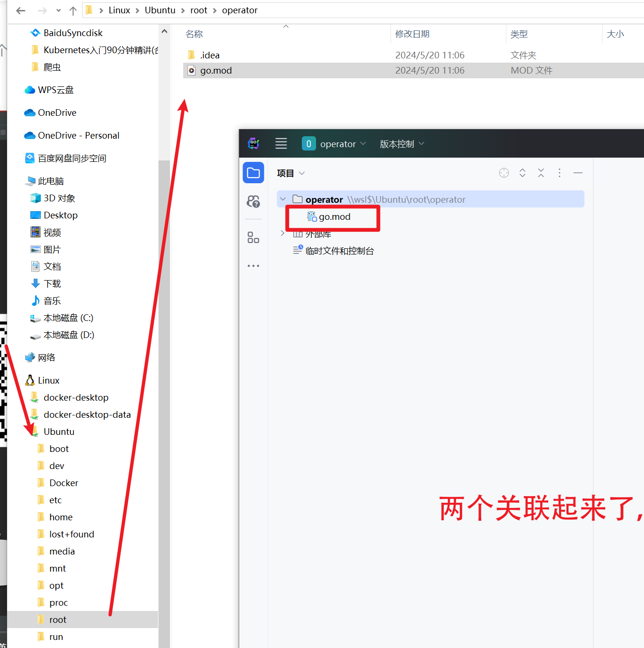Open 文档 folder in navigation pane
Image resolution: width=644 pixels, height=648 pixels.
pyautogui.click(x=46, y=266)
